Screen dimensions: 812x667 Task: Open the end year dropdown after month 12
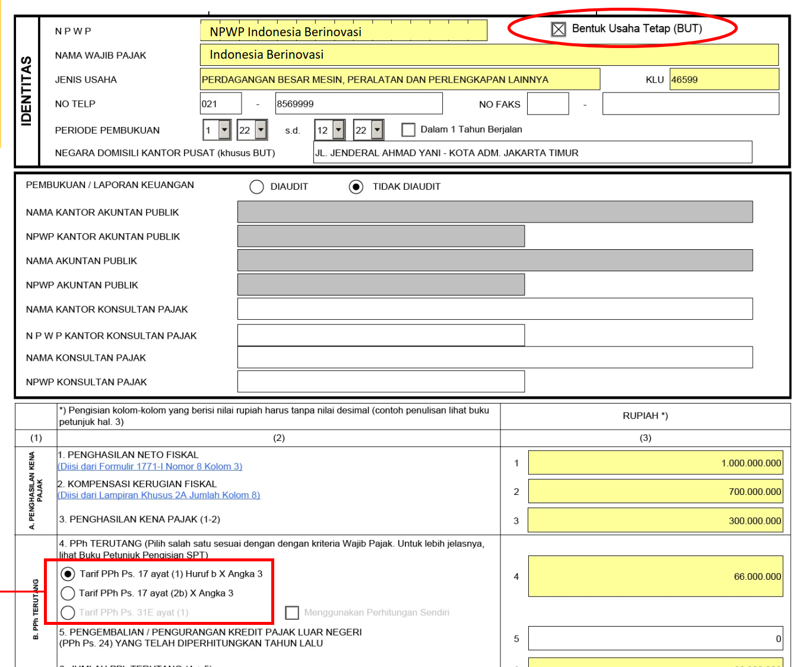click(x=377, y=129)
